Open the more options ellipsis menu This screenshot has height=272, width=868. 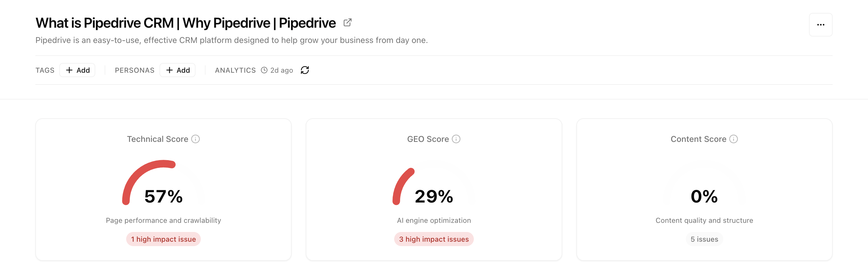pos(821,24)
